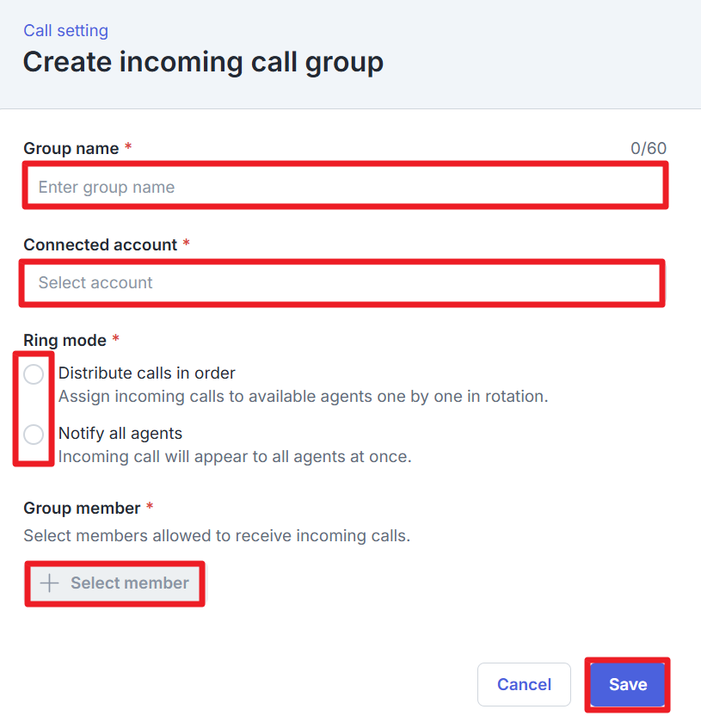Screen dimensions: 701x728
Task: Click the "Create incoming call group" heading
Action: click(203, 63)
